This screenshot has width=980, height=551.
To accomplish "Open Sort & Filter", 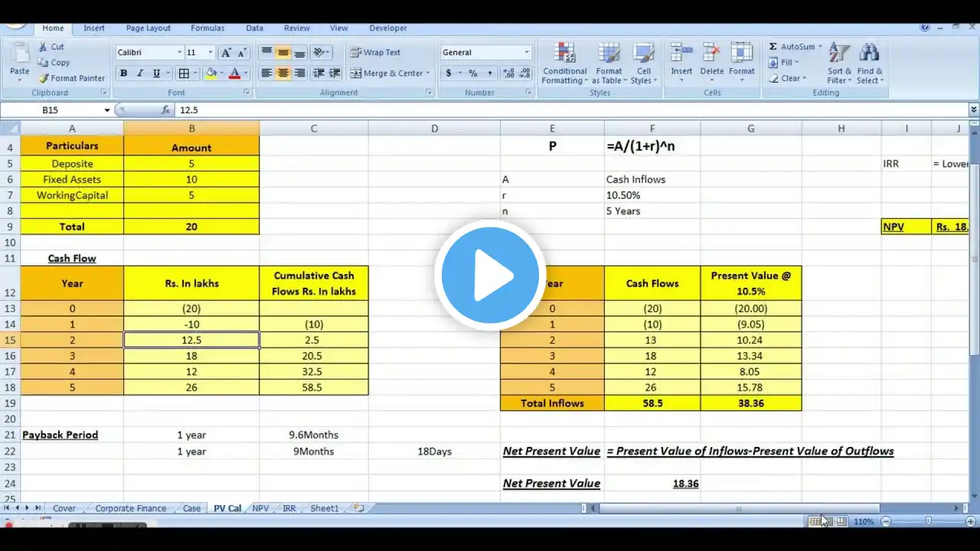I will 839,63.
